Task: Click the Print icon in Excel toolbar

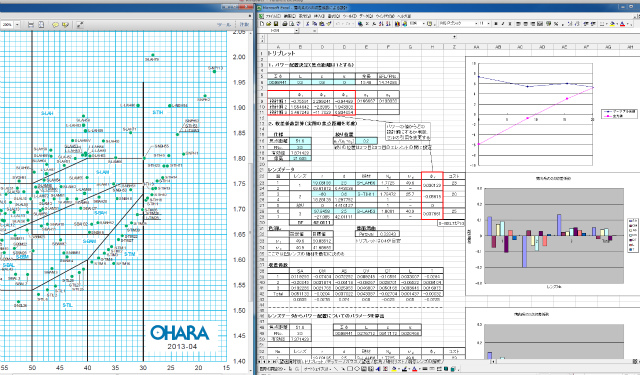Action: pos(284,24)
